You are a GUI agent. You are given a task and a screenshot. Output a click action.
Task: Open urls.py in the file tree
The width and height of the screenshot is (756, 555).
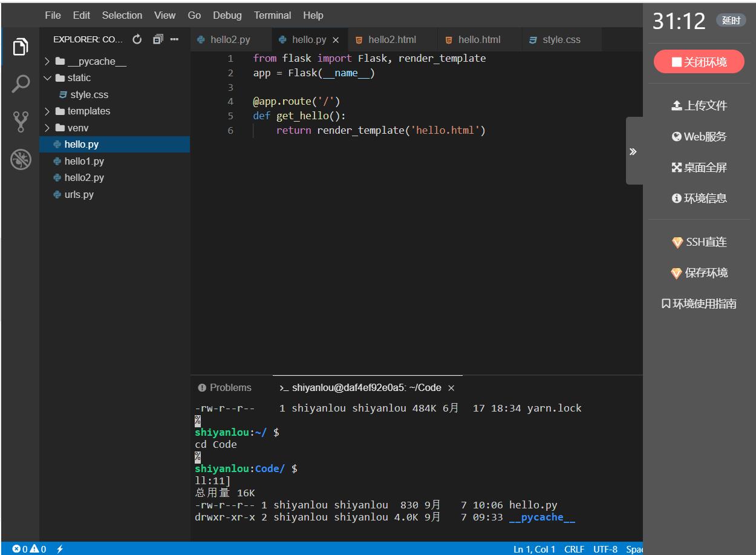pyautogui.click(x=79, y=195)
